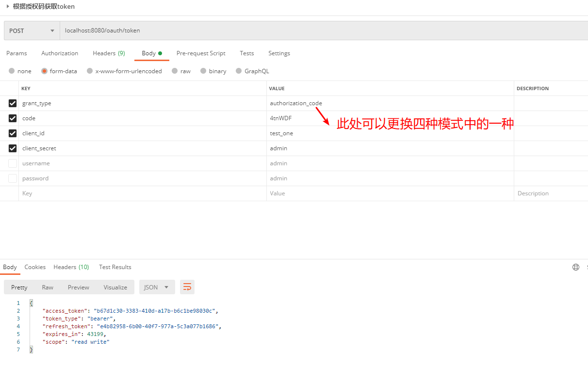Switch to the Authorization tab

(60, 53)
